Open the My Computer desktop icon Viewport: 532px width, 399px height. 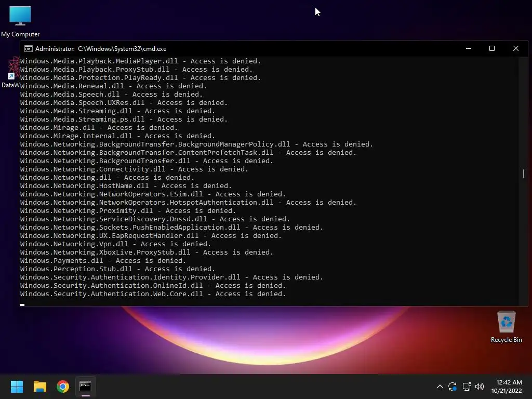(20, 21)
